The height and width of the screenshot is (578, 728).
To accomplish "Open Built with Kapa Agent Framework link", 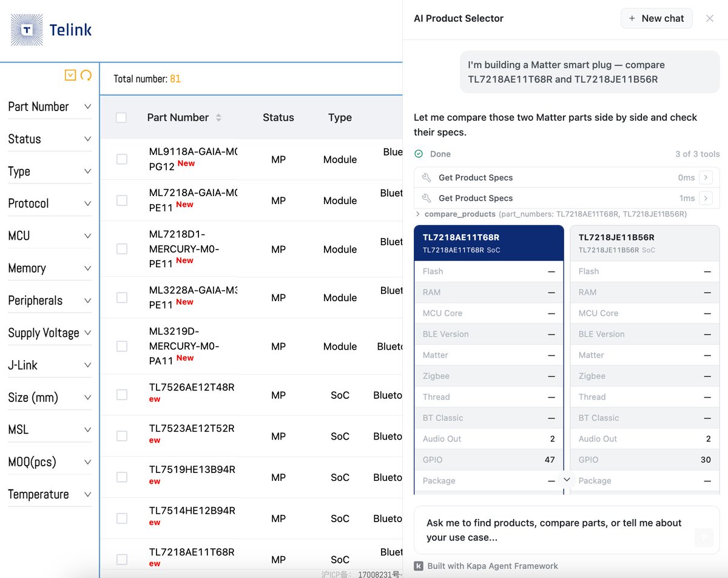I will pyautogui.click(x=493, y=566).
